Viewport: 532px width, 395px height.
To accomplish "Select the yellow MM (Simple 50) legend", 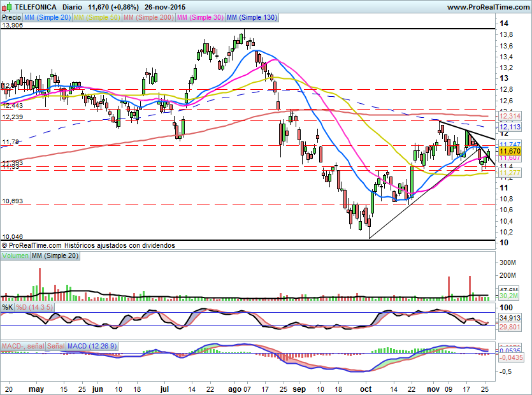I will click(x=97, y=17).
